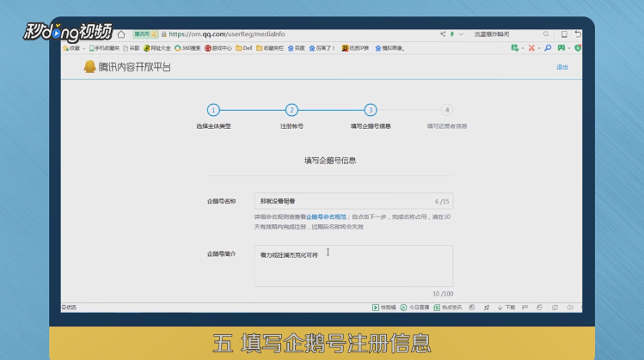Click the address bar URL om.qq.com
This screenshot has width=644, height=360.
point(227,34)
